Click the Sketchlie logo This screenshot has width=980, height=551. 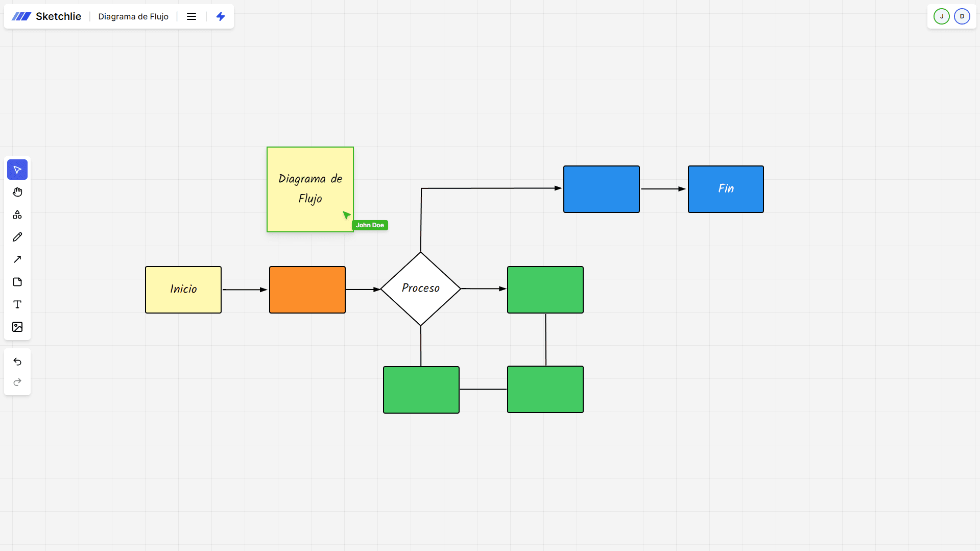pyautogui.click(x=46, y=16)
